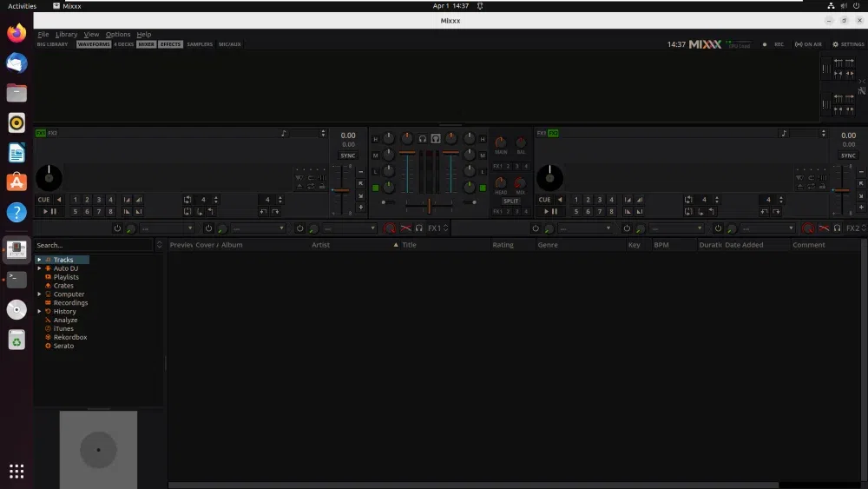Expand History tree node
This screenshot has width=868, height=489.
[39, 311]
